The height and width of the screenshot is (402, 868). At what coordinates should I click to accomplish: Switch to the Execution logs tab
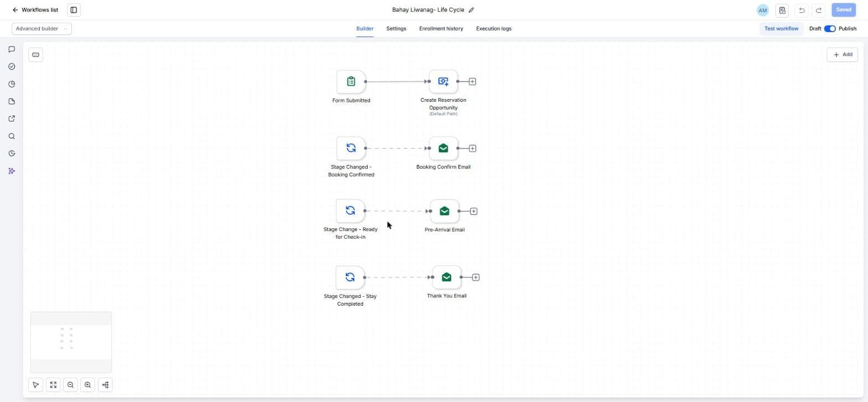point(494,29)
